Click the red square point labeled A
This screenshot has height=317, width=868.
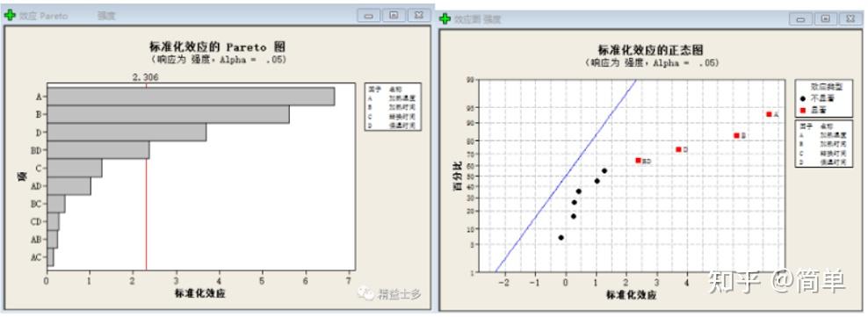[x=769, y=114]
